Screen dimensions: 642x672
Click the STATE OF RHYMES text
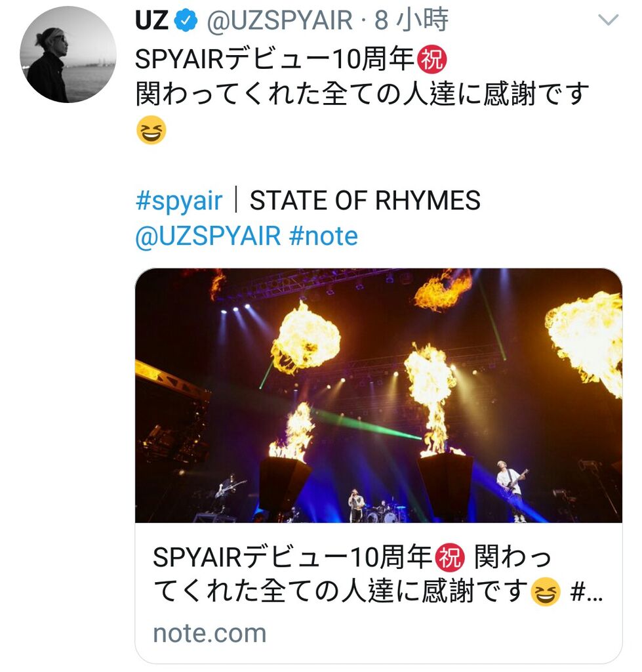pos(365,201)
